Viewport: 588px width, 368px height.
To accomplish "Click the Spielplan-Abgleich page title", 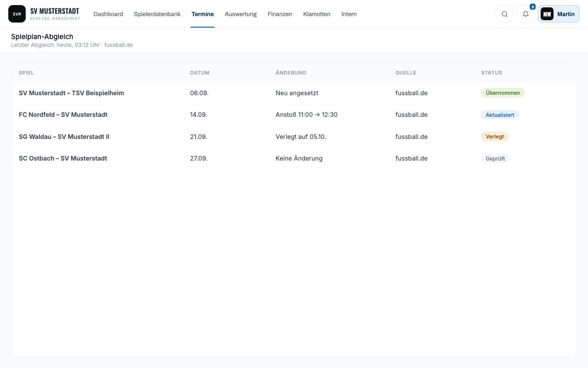I will (x=42, y=36).
